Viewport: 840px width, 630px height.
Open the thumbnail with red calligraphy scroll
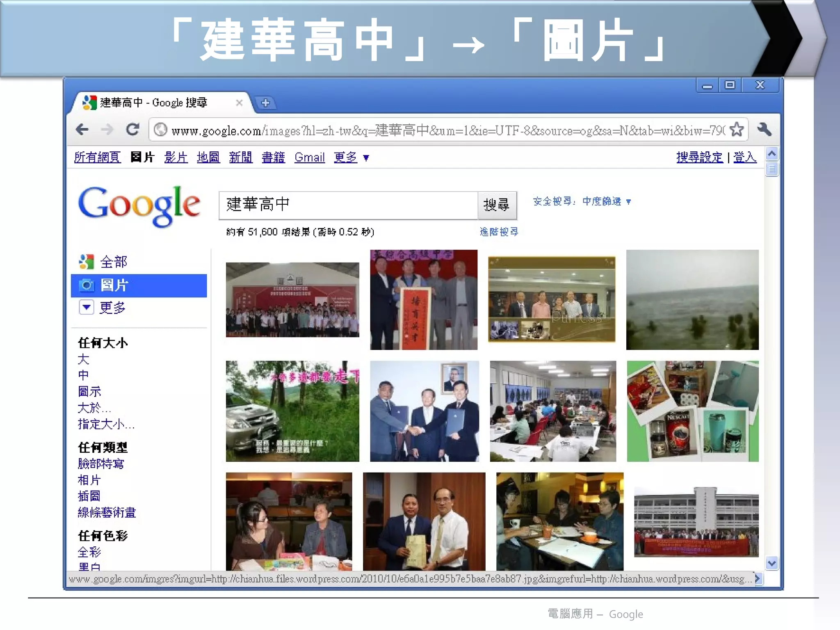424,300
